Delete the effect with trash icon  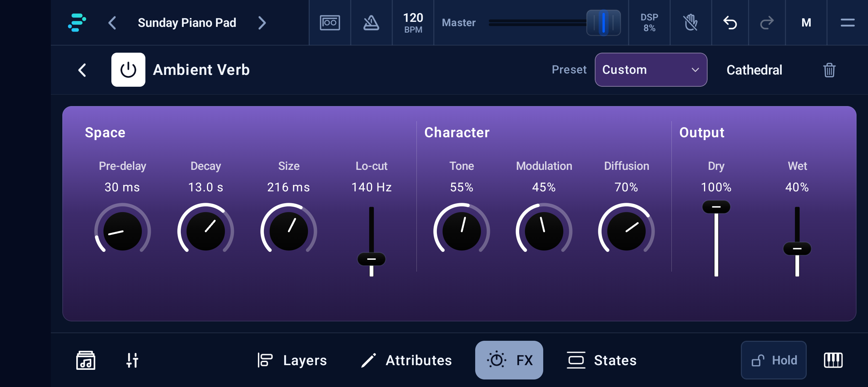coord(829,70)
